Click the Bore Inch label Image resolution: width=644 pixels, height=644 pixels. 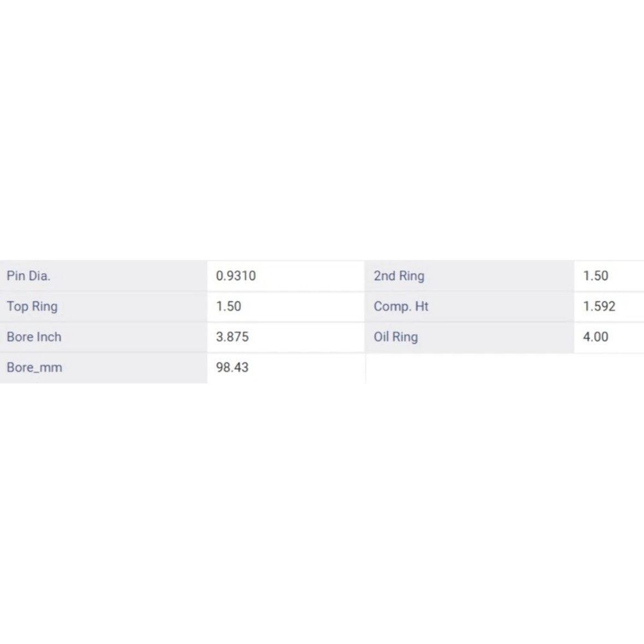[34, 337]
